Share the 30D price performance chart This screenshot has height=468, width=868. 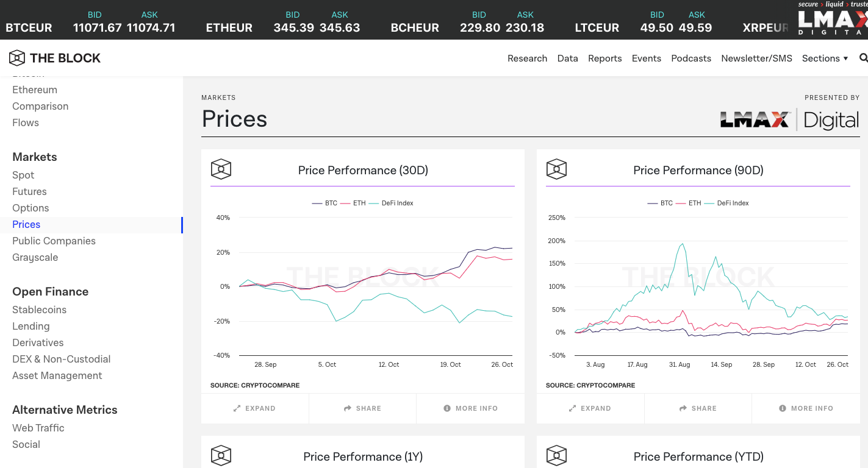tap(362, 408)
